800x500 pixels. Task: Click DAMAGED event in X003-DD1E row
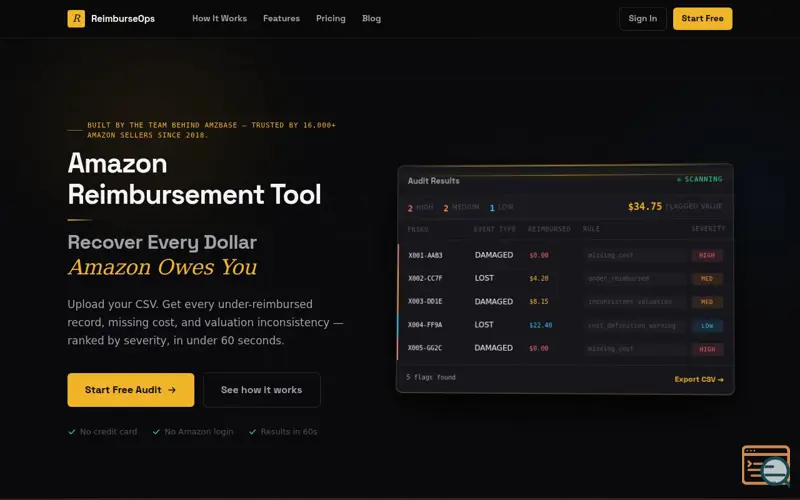click(494, 302)
